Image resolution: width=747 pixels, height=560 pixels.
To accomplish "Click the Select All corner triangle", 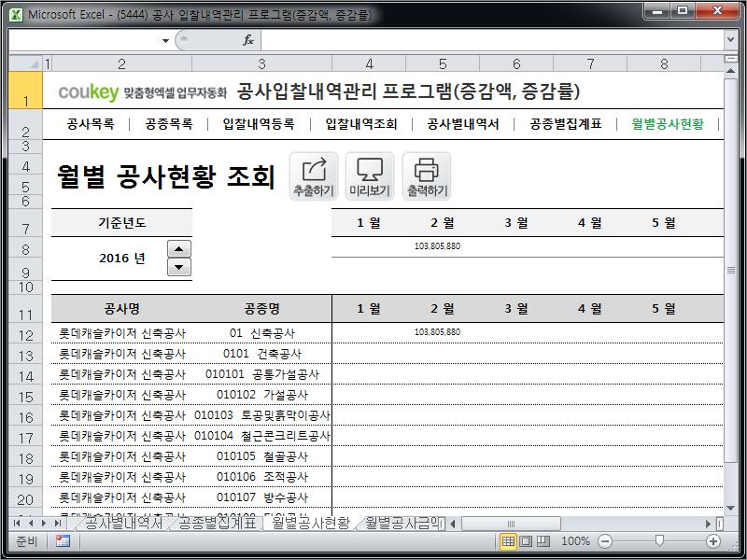I will point(25,63).
